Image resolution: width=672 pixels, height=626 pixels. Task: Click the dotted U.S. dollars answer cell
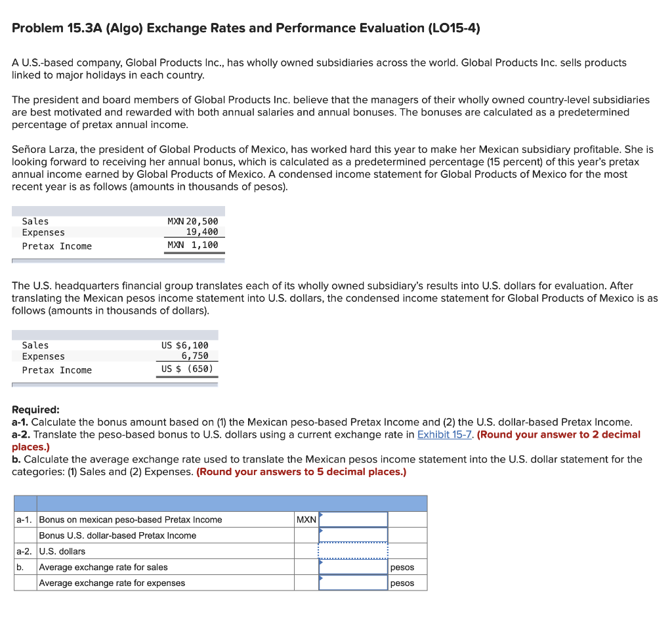352,551
